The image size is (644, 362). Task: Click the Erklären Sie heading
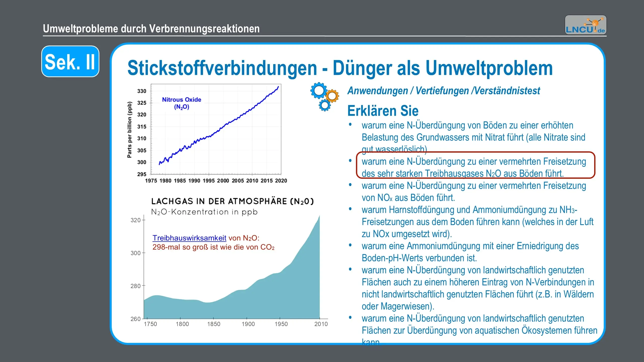pos(383,111)
